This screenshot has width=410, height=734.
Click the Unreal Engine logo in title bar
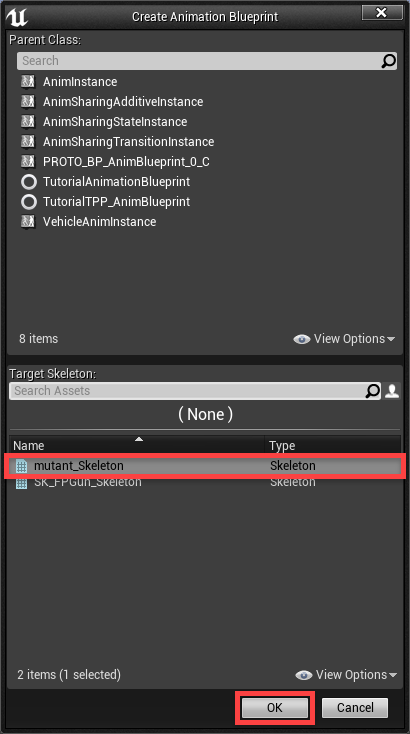17,17
